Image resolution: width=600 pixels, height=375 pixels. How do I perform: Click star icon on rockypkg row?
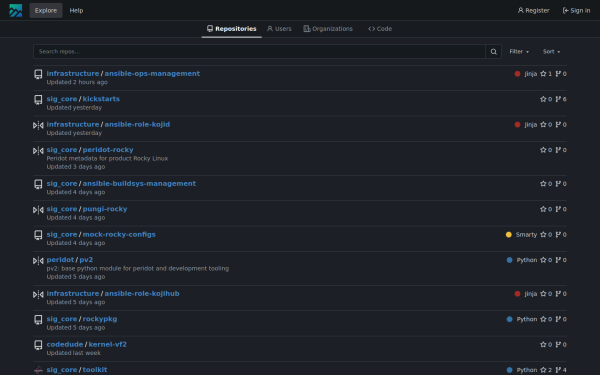coord(543,319)
